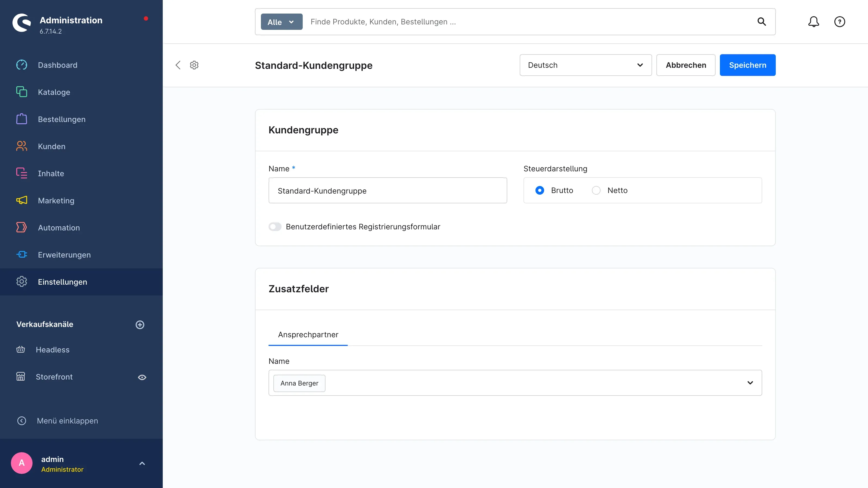Click the search magnifier icon
Screen dimensions: 868x488
point(761,22)
